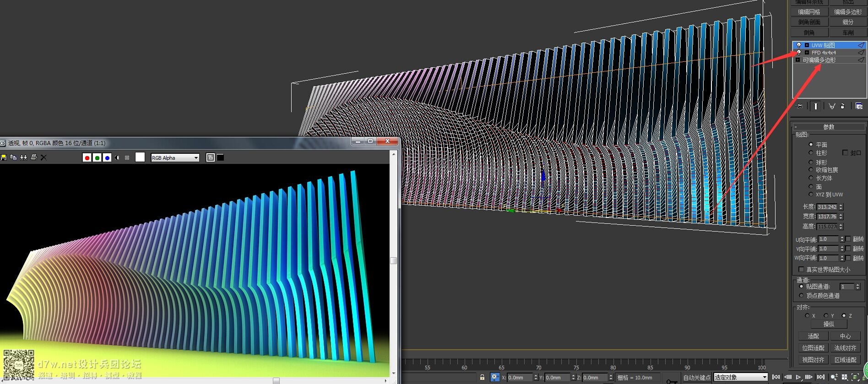Print the rendered image
Screen dimensions: 868x384
(33, 157)
